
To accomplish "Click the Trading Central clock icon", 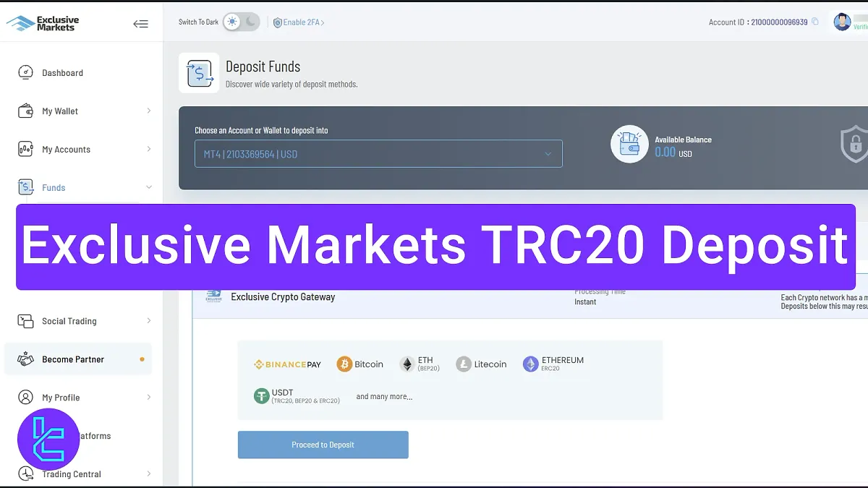I will coord(26,474).
